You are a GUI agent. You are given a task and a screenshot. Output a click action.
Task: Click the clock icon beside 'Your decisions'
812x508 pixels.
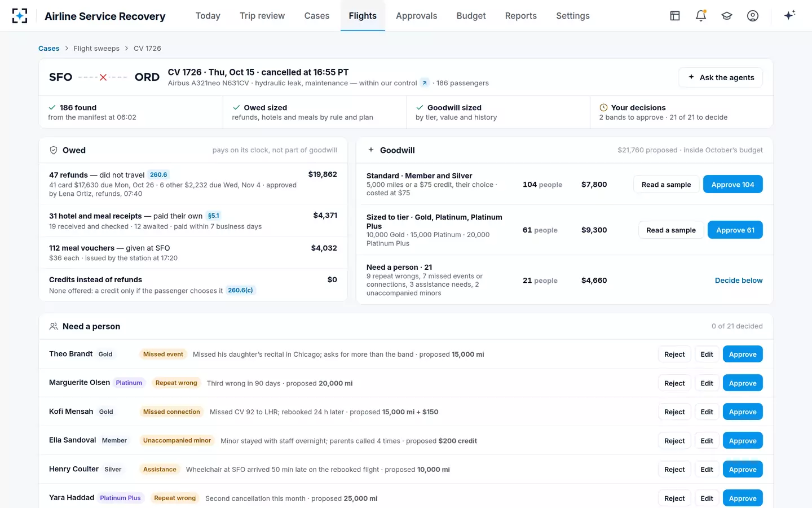click(603, 107)
